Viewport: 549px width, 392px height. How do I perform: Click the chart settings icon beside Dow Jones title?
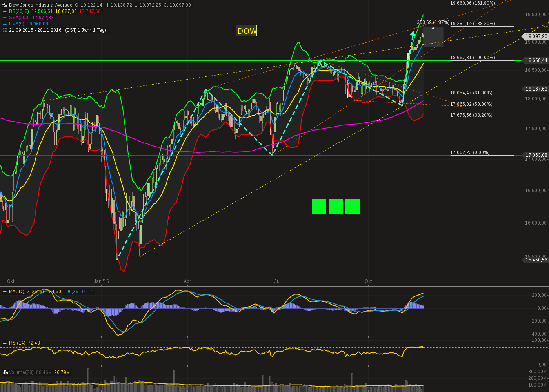click(x=5, y=5)
